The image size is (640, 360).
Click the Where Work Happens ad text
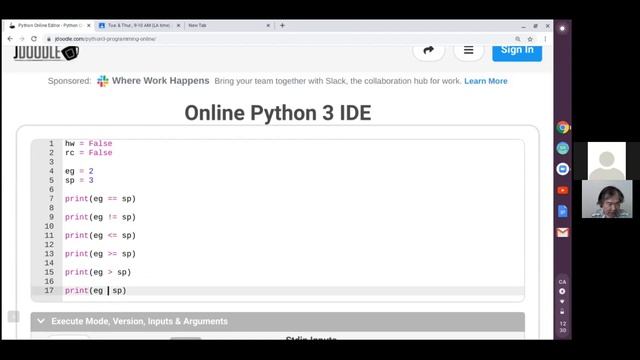coord(160,81)
